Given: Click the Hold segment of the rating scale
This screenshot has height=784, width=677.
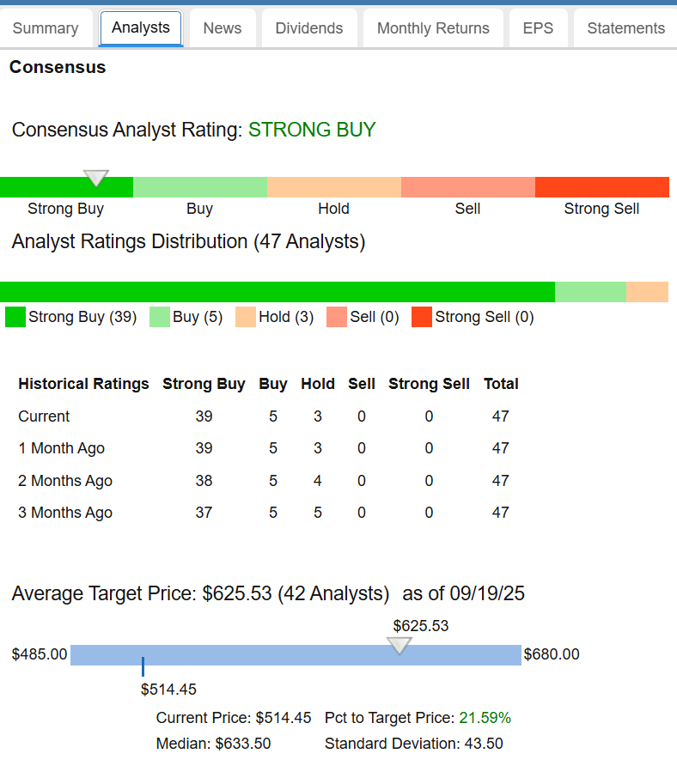Looking at the screenshot, I should pos(333,187).
